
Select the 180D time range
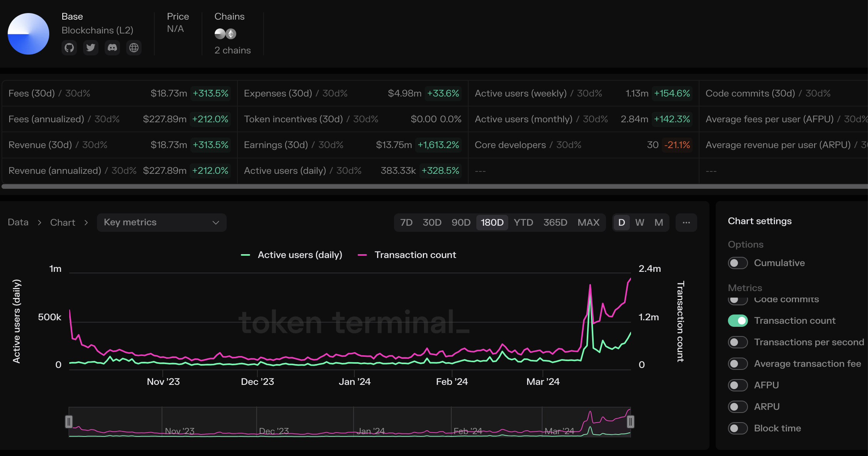click(x=492, y=223)
